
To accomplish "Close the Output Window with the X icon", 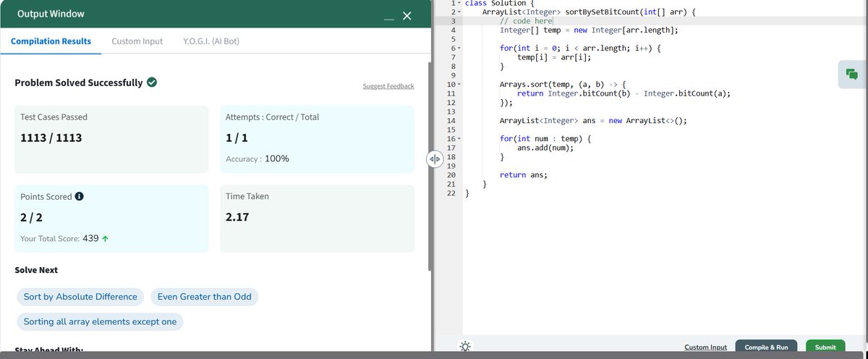I will (407, 16).
